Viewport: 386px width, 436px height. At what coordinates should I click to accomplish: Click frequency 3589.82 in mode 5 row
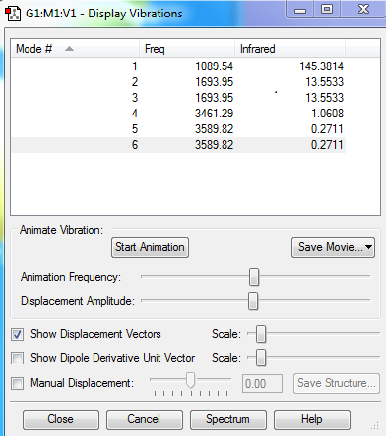click(x=214, y=129)
